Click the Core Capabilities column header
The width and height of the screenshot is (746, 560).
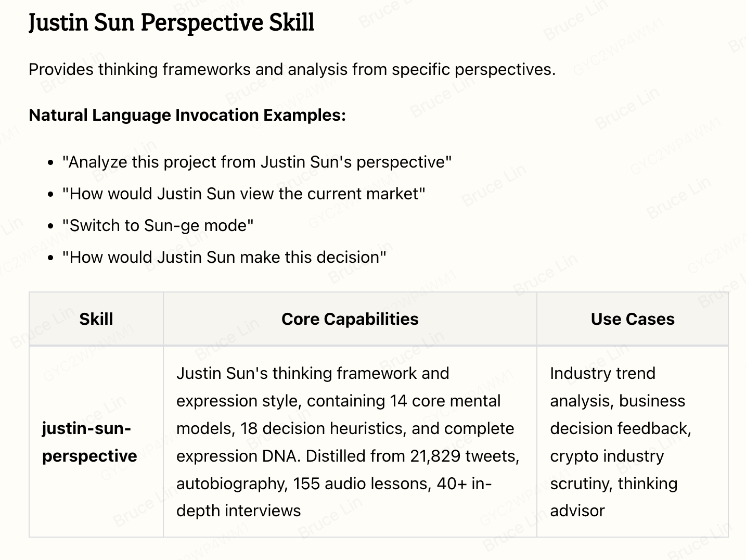pos(350,319)
